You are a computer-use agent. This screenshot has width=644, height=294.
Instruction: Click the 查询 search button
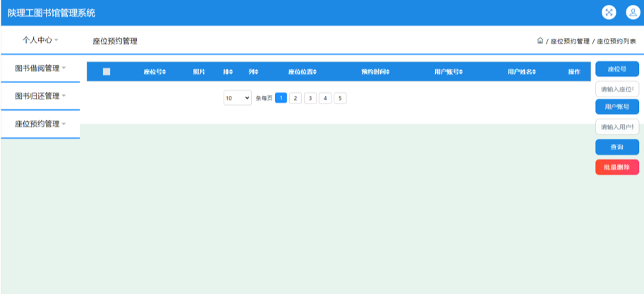(x=617, y=147)
